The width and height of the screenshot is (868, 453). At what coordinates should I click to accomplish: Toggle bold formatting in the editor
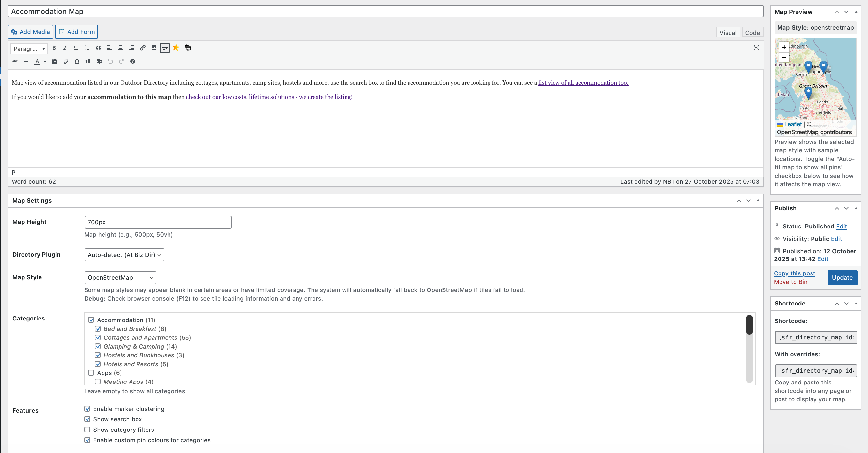(x=54, y=48)
